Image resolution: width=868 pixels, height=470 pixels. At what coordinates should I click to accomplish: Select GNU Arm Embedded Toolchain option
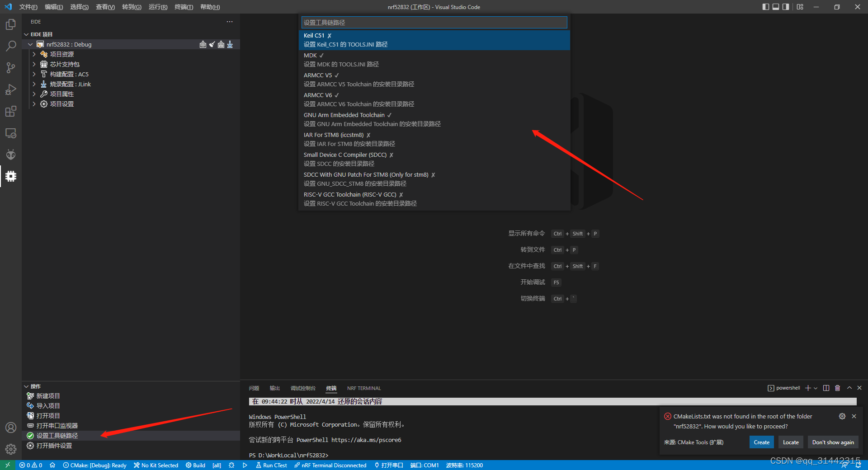(x=434, y=119)
